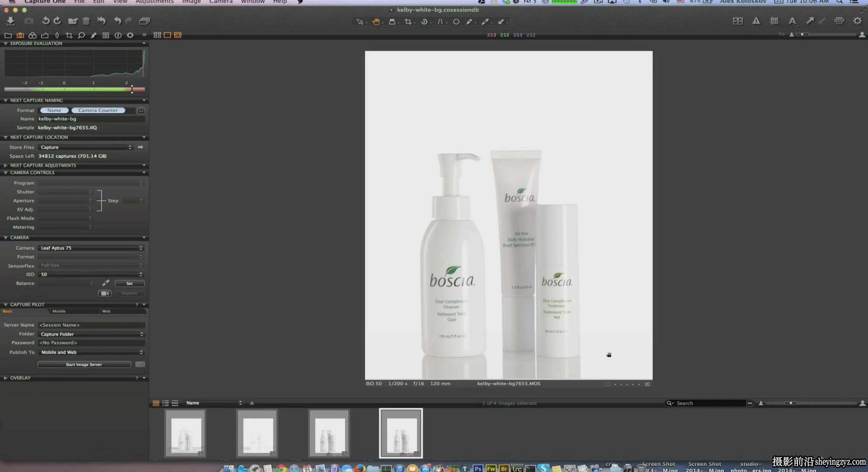Click the Import Images toolbar icon
Viewport: 868px width, 472px height.
click(11, 21)
